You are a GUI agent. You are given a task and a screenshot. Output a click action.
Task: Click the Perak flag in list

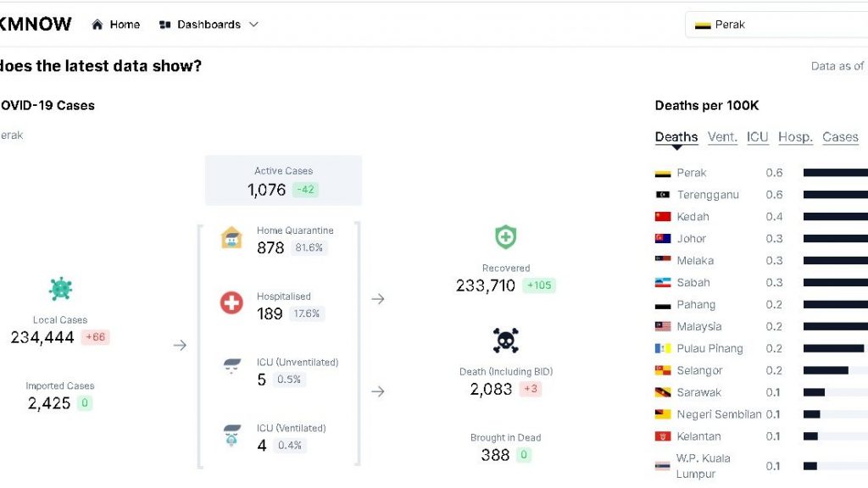click(663, 173)
